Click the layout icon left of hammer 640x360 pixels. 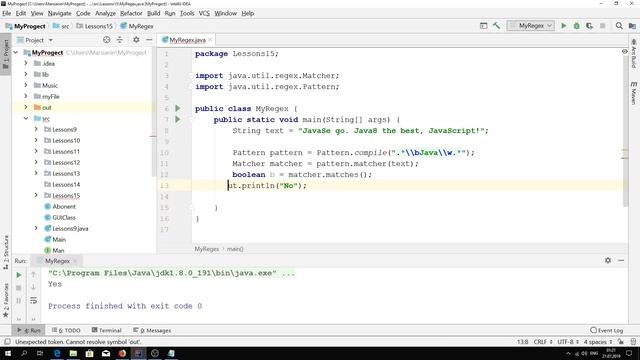pos(483,26)
